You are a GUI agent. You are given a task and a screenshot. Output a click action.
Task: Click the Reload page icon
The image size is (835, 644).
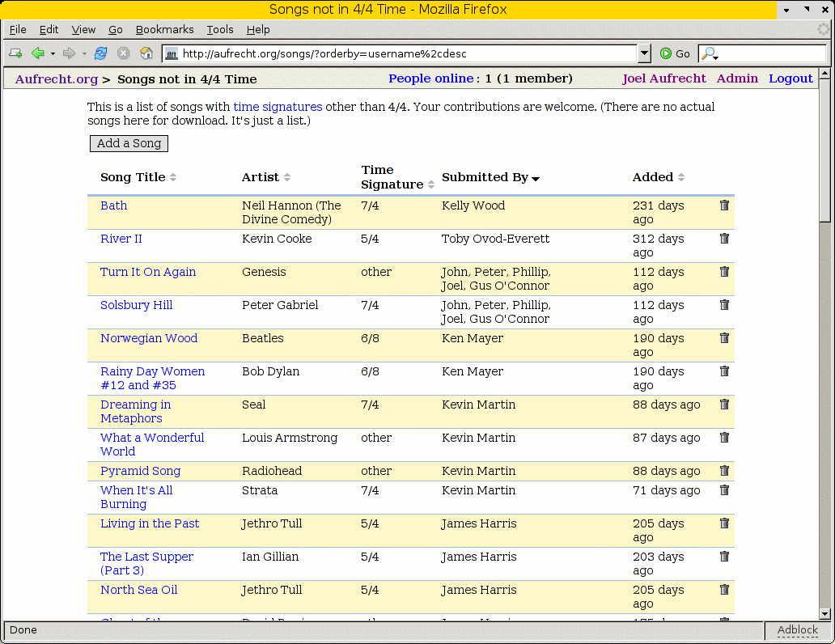click(101, 53)
